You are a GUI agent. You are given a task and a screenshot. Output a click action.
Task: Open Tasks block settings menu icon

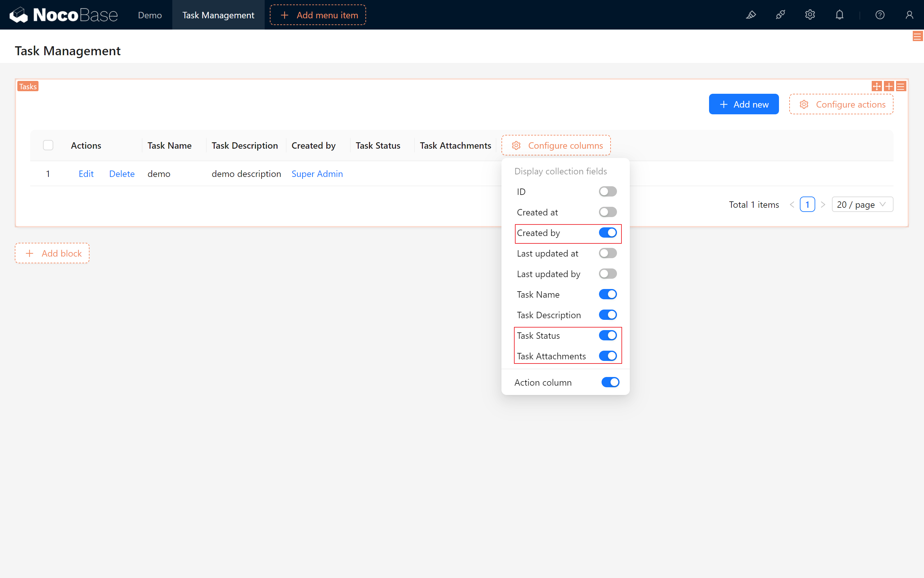[x=901, y=86]
